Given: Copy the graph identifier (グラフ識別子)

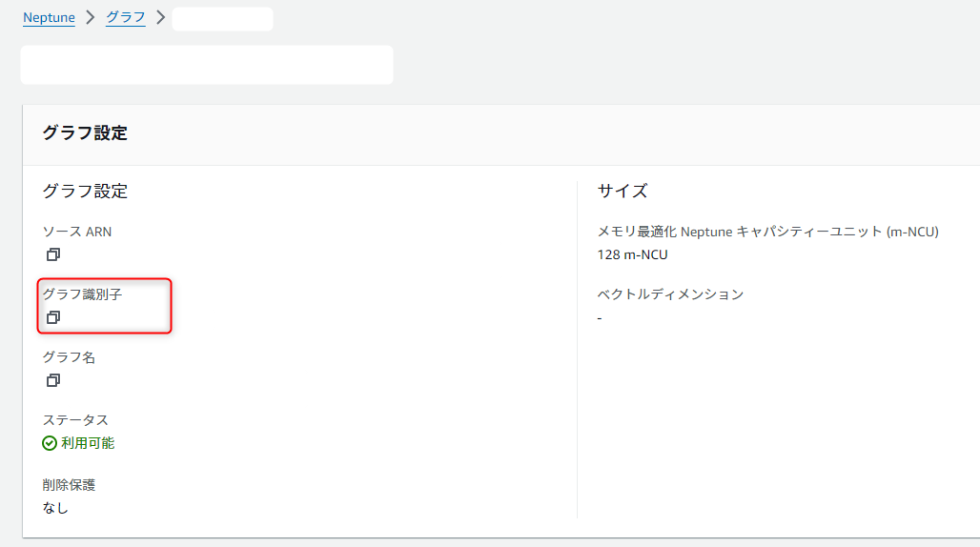Looking at the screenshot, I should click(x=53, y=318).
